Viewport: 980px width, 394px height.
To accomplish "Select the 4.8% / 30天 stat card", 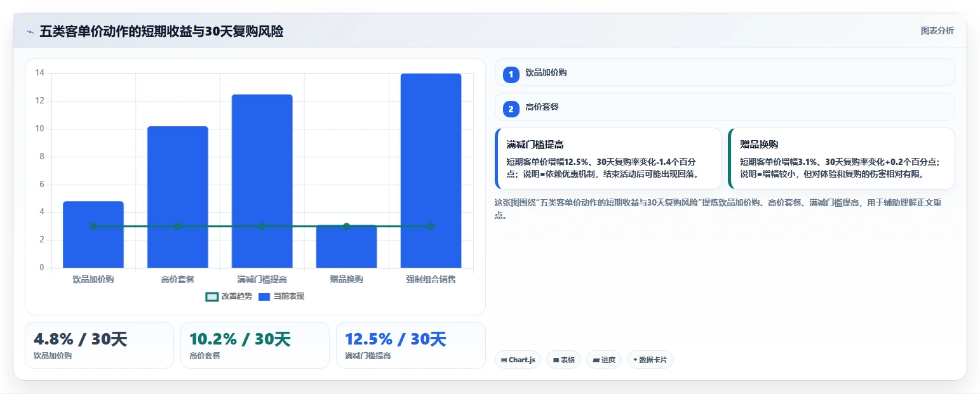I will point(99,345).
